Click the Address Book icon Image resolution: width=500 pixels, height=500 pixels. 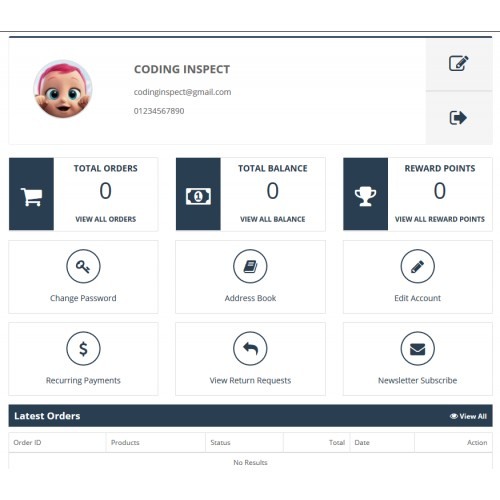250,266
